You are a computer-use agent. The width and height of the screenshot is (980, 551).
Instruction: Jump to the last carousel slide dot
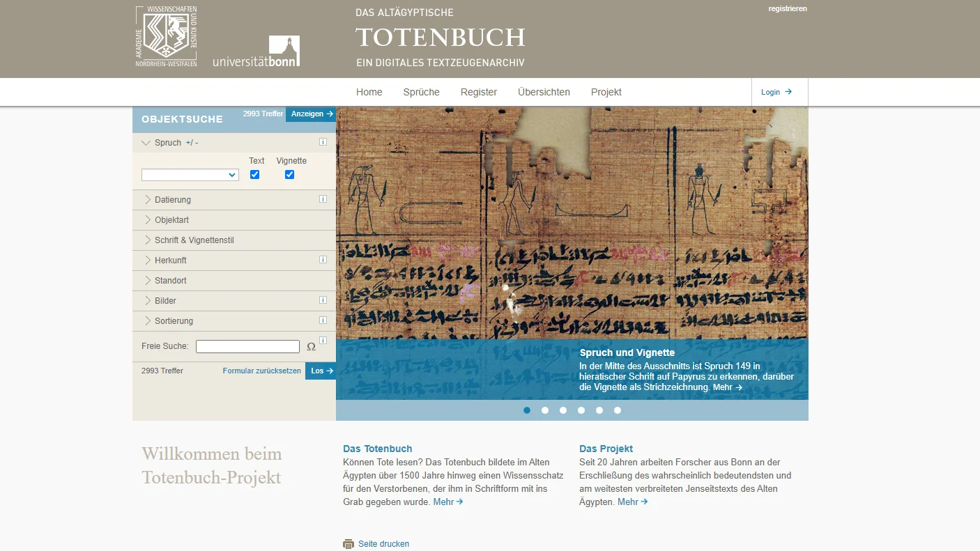click(x=618, y=410)
